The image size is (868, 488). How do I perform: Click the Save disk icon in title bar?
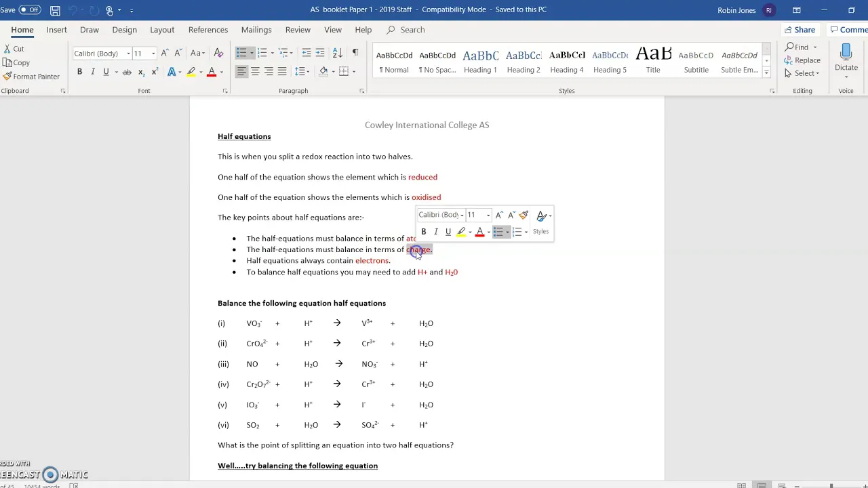point(56,10)
